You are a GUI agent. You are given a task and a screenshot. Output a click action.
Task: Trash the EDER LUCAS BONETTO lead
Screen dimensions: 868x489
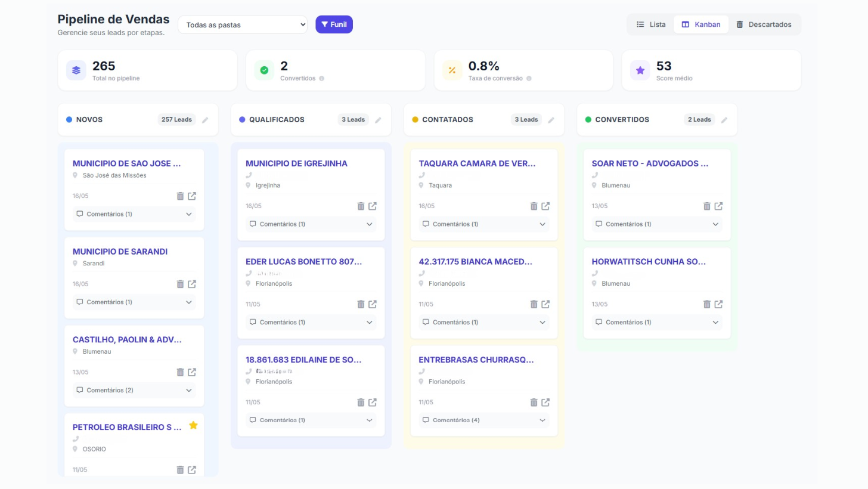[x=361, y=304]
